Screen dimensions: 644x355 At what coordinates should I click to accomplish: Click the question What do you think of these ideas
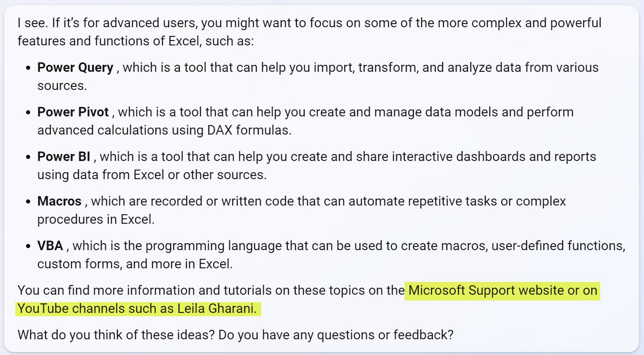coord(116,335)
